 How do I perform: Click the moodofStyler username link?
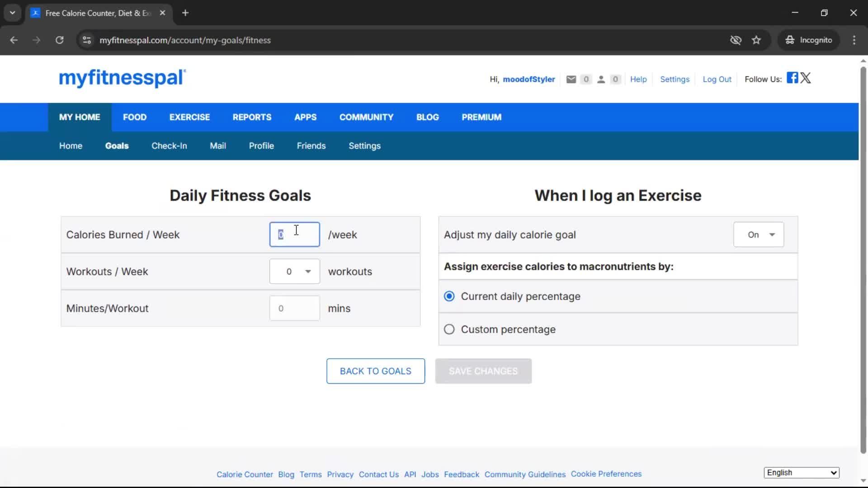[528, 80]
